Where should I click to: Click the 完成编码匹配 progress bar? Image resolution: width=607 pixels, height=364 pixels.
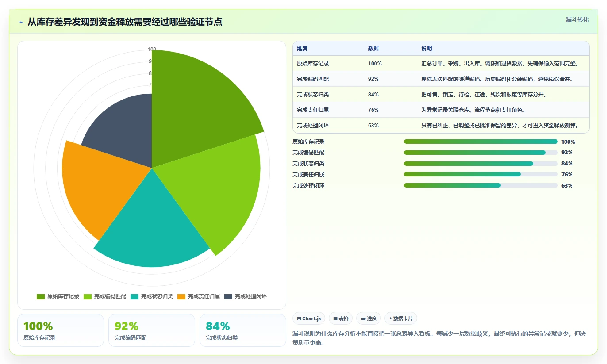pos(481,153)
